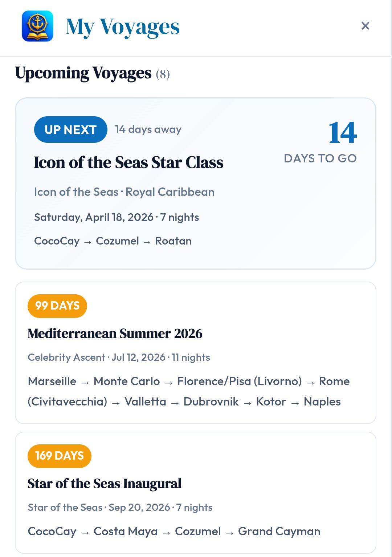Click the Upcoming Voyages heading
The width and height of the screenshot is (392, 557).
(82, 73)
